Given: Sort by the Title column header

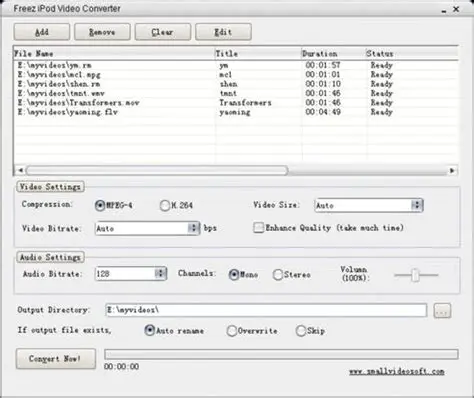Looking at the screenshot, I should [x=258, y=53].
